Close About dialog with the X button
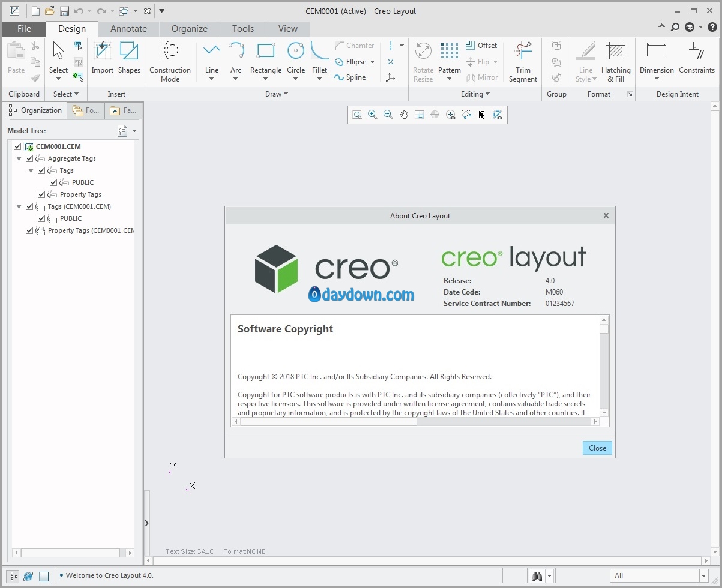Viewport: 722px width, 588px height. pos(606,215)
